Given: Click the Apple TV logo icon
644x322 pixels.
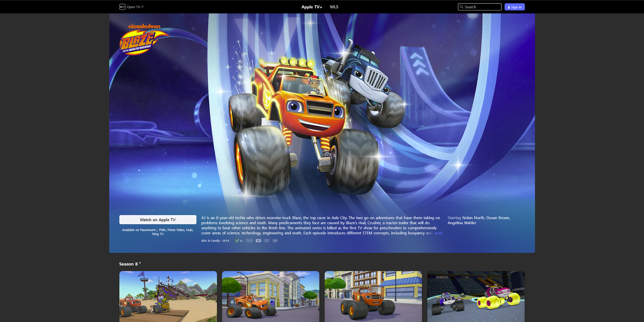Looking at the screenshot, I should (122, 7).
